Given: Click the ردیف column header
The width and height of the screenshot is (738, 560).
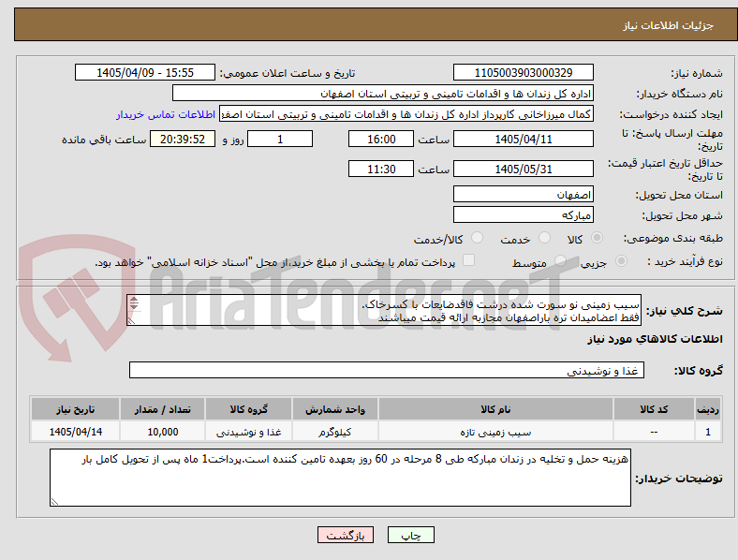Looking at the screenshot, I should pyautogui.click(x=707, y=409).
